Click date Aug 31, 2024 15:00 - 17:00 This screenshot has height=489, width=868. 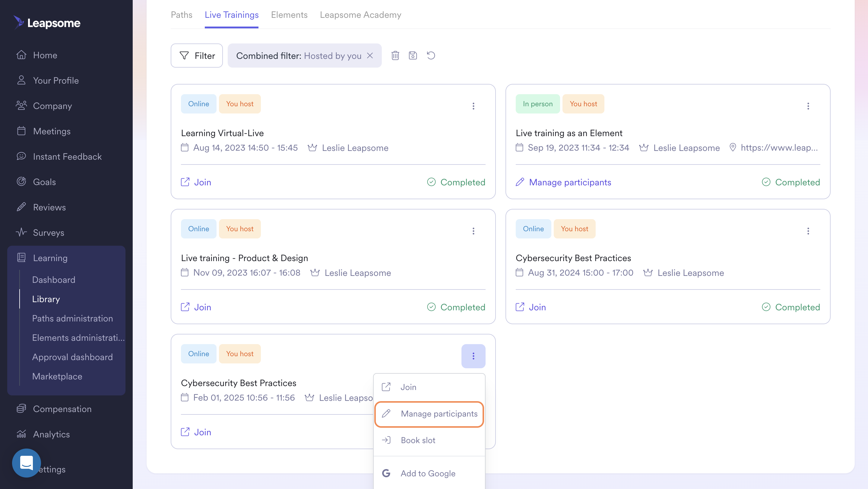(x=580, y=273)
